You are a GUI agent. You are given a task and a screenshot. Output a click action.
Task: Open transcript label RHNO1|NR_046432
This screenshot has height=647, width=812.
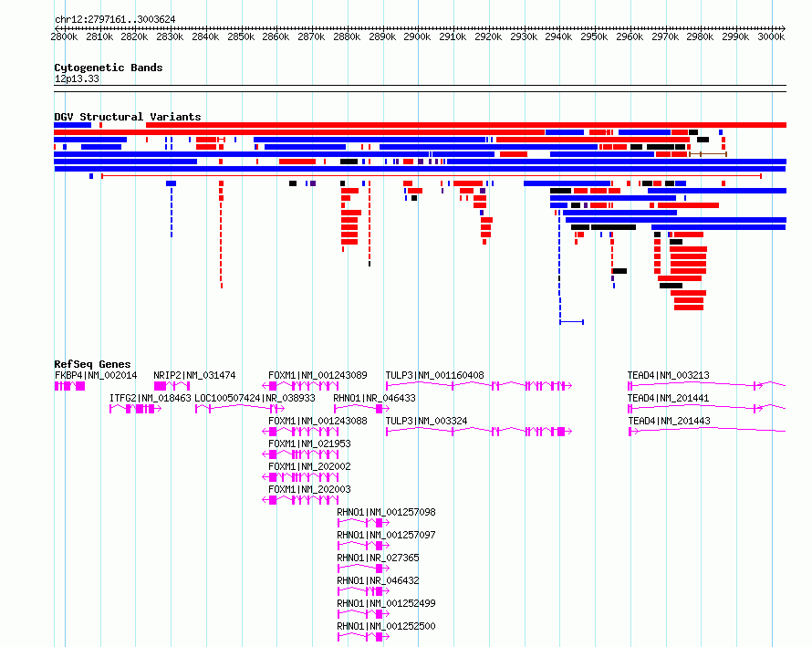click(378, 580)
